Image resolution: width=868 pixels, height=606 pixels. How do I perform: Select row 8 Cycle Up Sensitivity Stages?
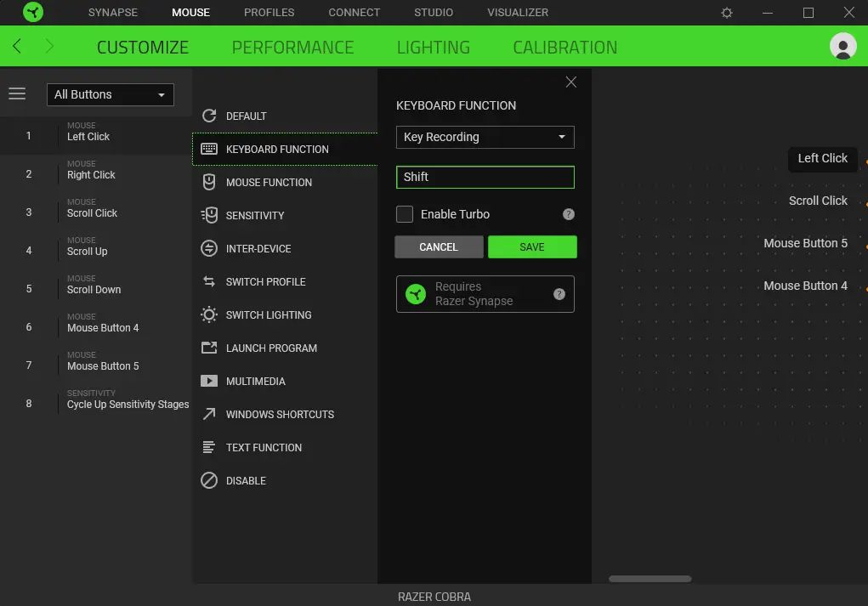pyautogui.click(x=96, y=402)
